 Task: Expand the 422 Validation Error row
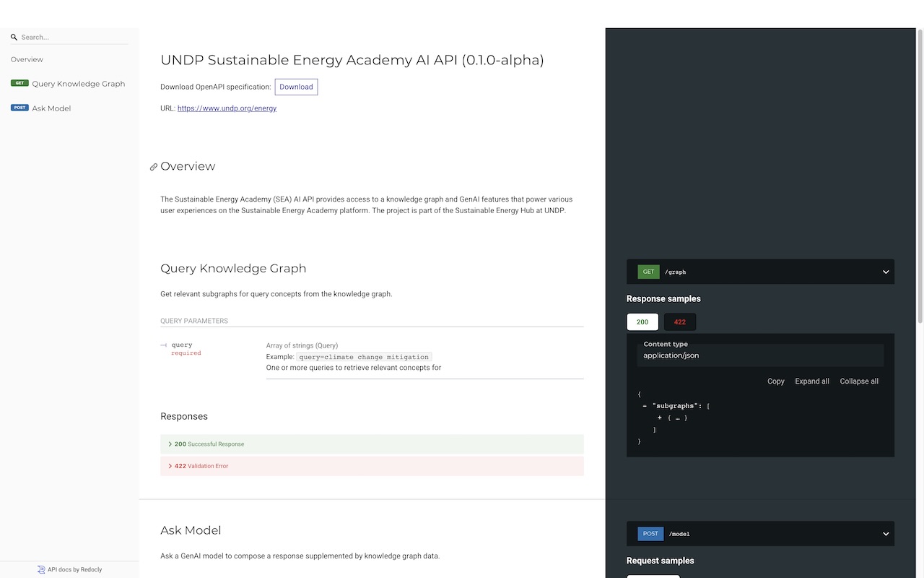[372, 466]
